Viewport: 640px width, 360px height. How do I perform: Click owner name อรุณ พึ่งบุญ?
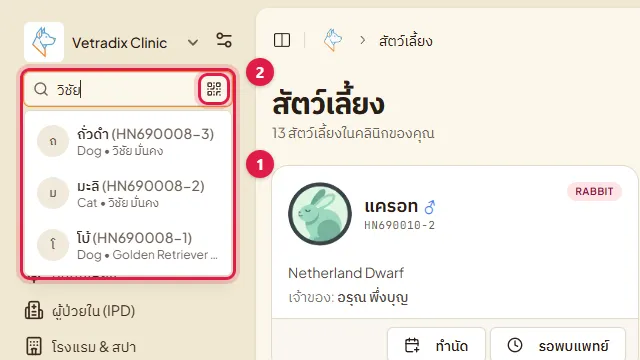tap(373, 298)
